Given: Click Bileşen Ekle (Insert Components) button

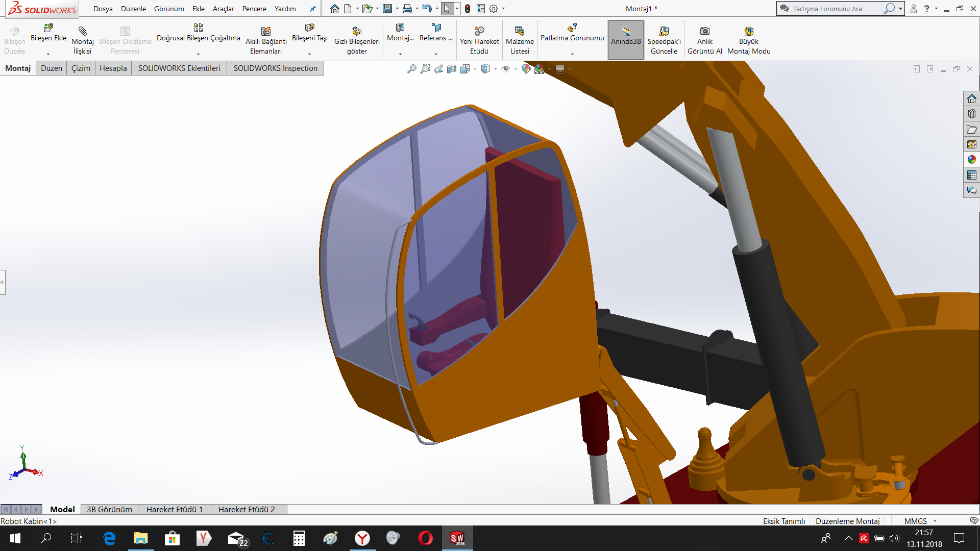Looking at the screenshot, I should (x=48, y=33).
